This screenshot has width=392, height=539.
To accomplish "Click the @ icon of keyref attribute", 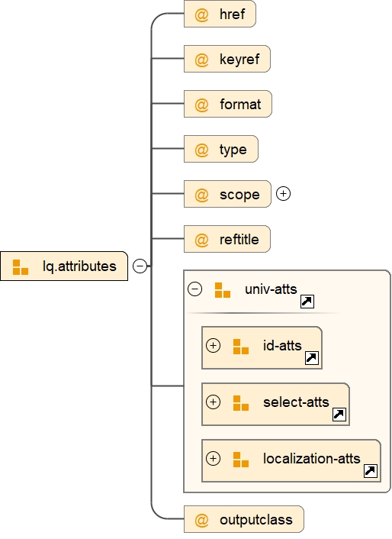I will [201, 60].
